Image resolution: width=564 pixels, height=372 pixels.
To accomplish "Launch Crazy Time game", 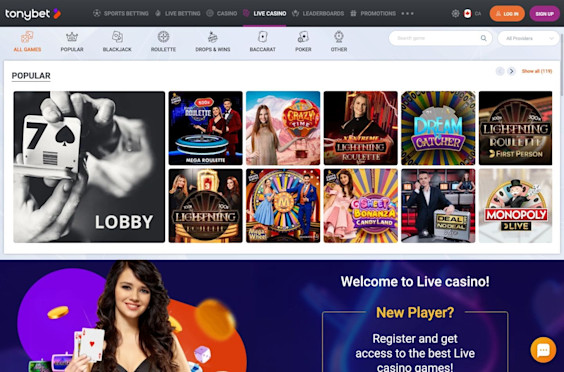I will (283, 128).
